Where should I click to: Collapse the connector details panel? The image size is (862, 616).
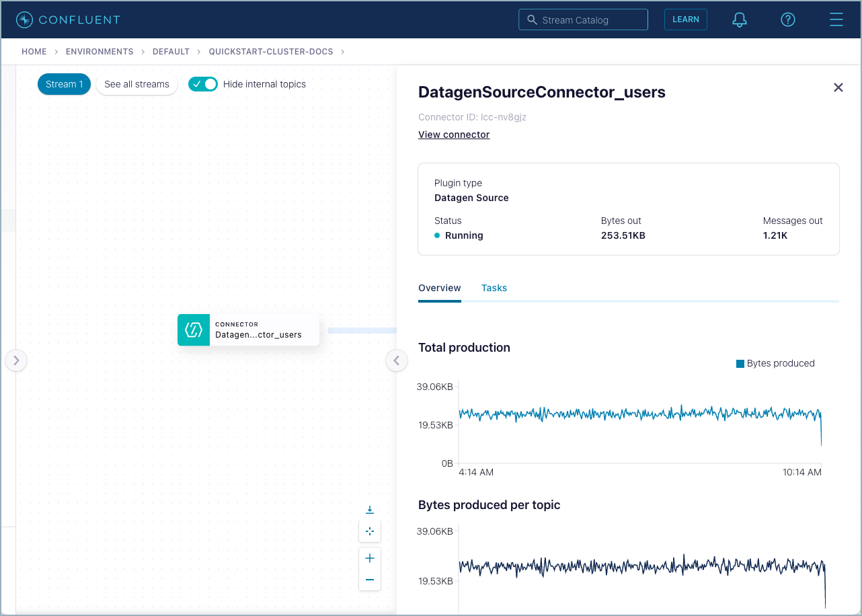coord(838,87)
